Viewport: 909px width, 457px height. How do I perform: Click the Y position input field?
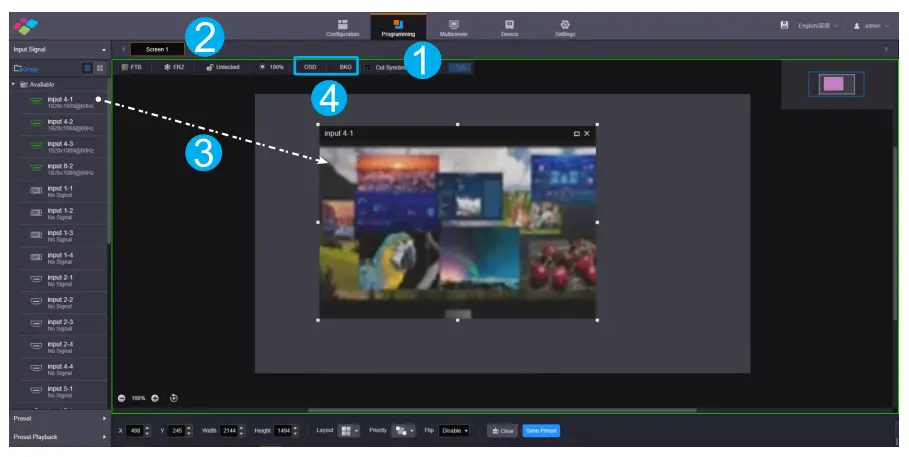coord(176,431)
